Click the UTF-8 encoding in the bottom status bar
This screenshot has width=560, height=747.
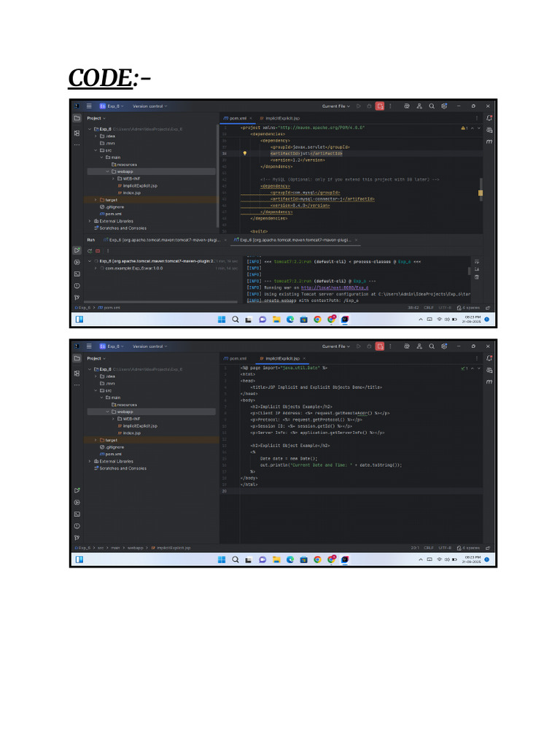tap(445, 548)
